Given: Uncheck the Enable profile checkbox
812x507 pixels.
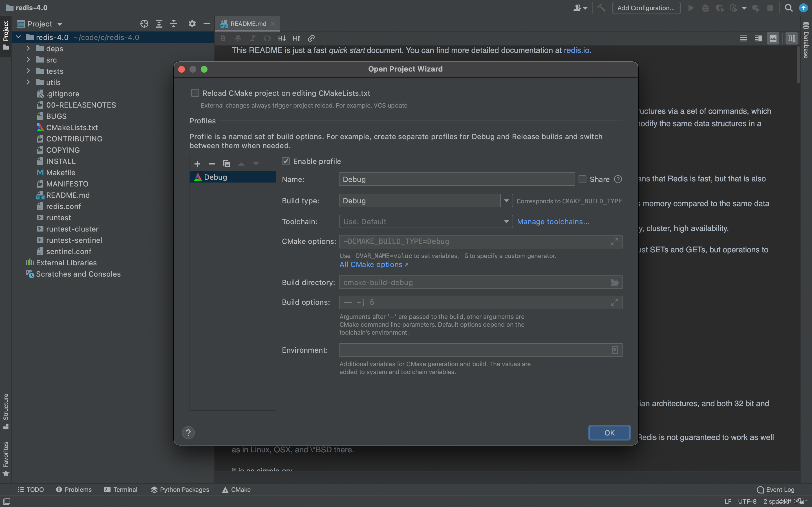Looking at the screenshot, I should (286, 161).
